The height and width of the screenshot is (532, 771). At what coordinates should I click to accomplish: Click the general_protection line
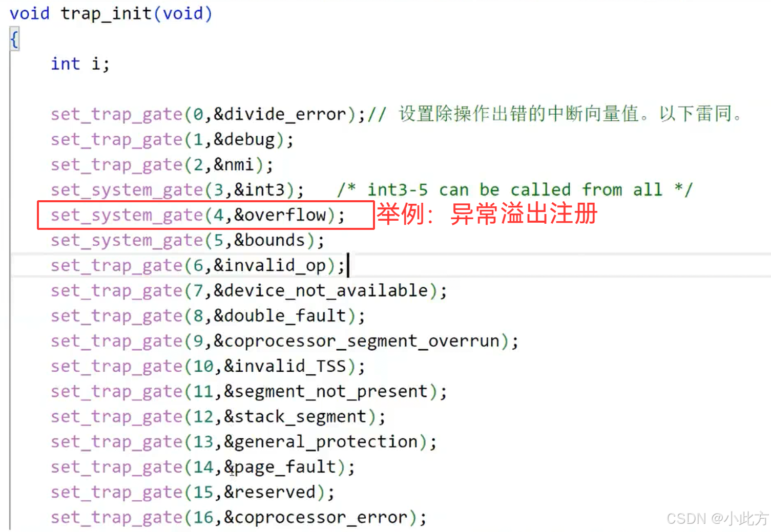tap(244, 442)
